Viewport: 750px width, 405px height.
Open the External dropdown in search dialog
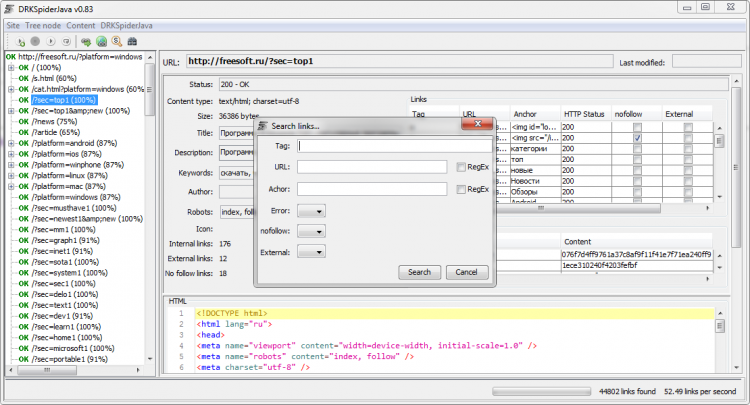311,252
